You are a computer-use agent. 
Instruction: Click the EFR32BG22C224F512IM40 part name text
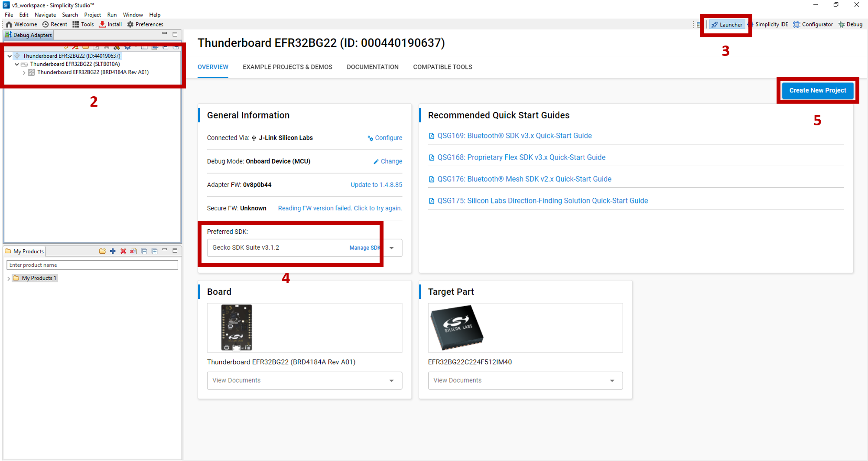(470, 362)
